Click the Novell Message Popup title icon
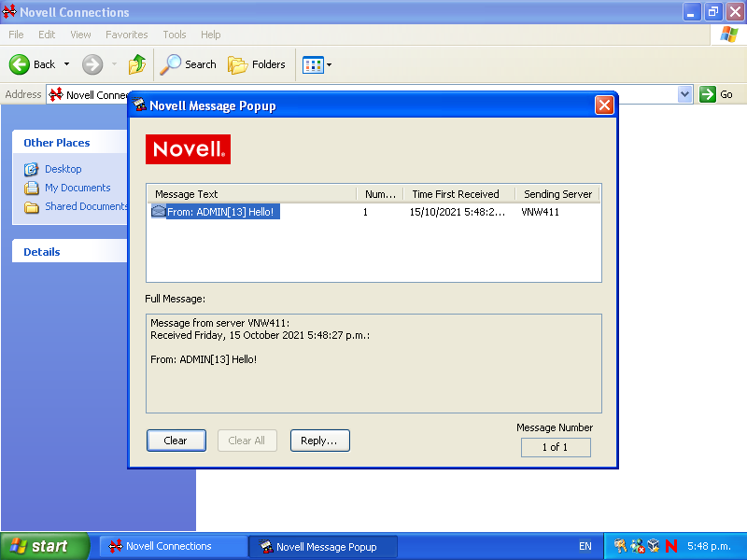Screen dimensions: 747x560 tap(139, 105)
